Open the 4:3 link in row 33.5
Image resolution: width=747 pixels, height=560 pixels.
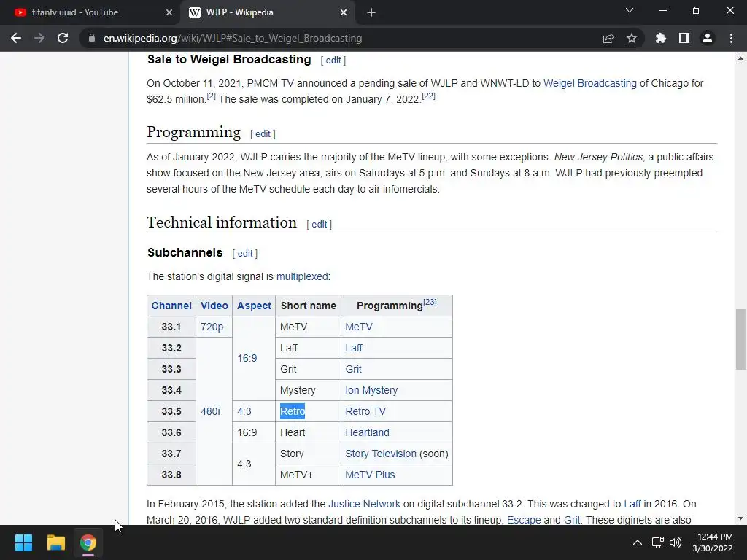(244, 411)
